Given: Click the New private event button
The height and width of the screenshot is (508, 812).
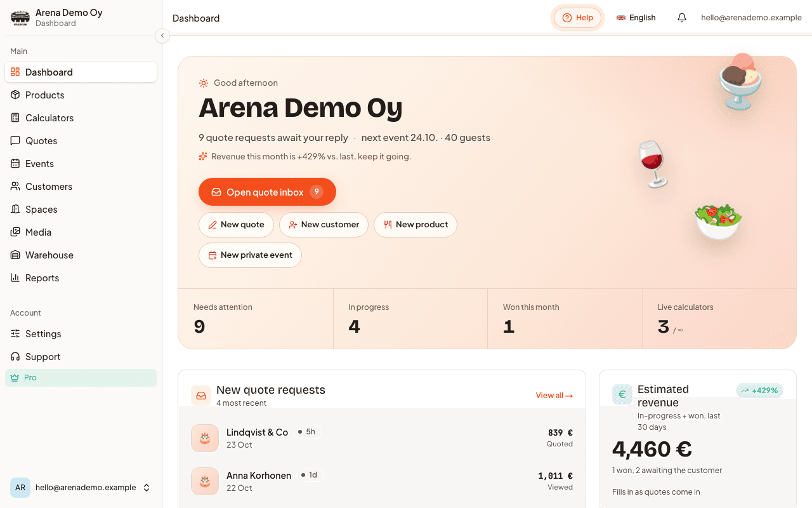Looking at the screenshot, I should pyautogui.click(x=250, y=255).
